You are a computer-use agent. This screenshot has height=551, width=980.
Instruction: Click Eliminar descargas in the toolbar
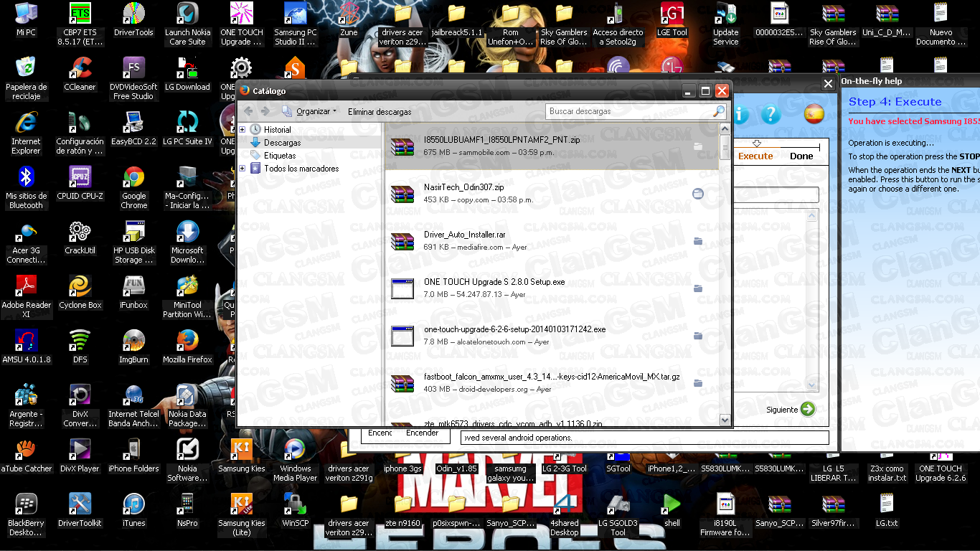[380, 112]
